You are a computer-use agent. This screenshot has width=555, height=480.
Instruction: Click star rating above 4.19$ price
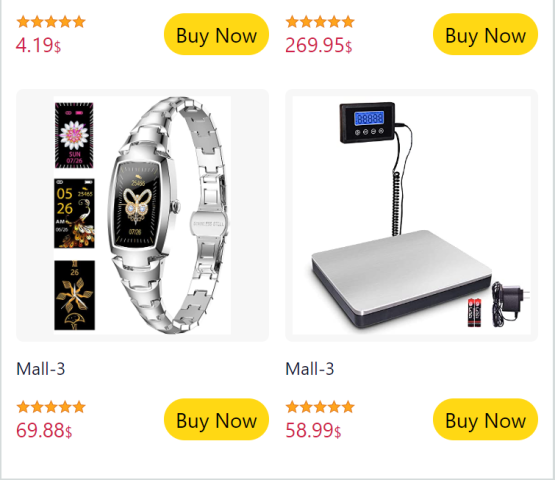pyautogui.click(x=51, y=22)
